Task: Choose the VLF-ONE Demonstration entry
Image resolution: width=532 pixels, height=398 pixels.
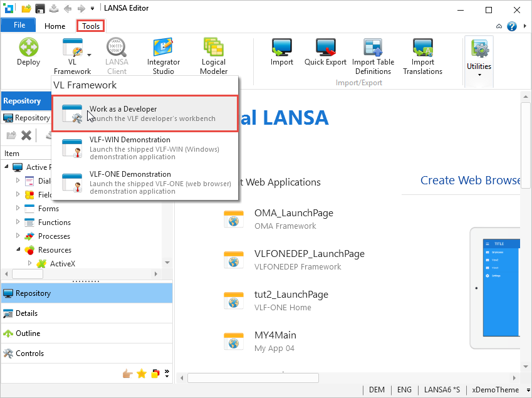Action: tap(145, 182)
